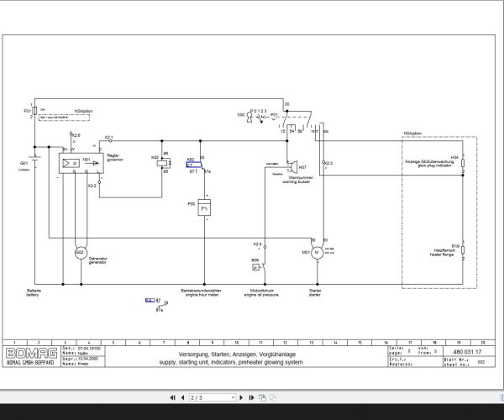Jump to the last page
This screenshot has height=420, width=504.
[251, 398]
